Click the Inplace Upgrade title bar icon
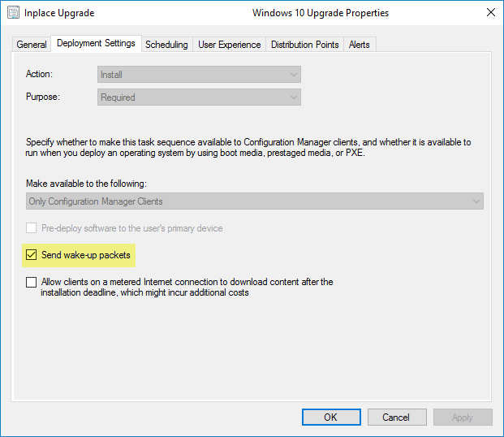 click(x=13, y=13)
